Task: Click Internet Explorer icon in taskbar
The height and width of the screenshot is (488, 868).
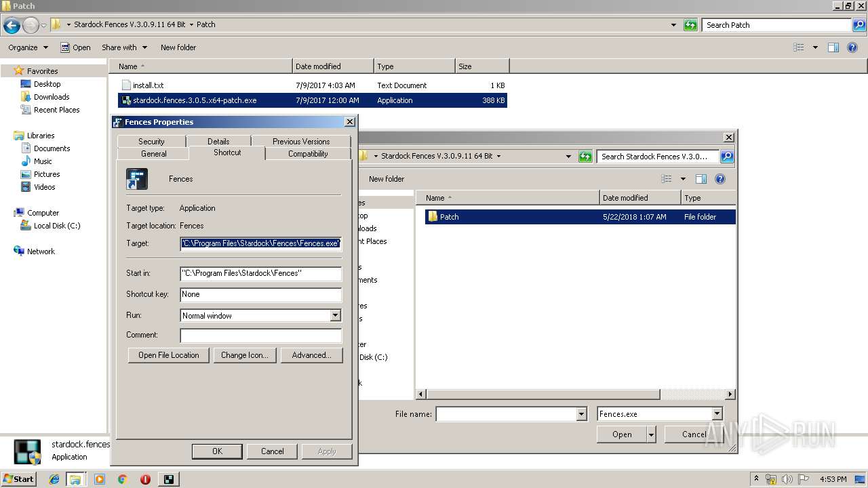Action: pos(54,479)
